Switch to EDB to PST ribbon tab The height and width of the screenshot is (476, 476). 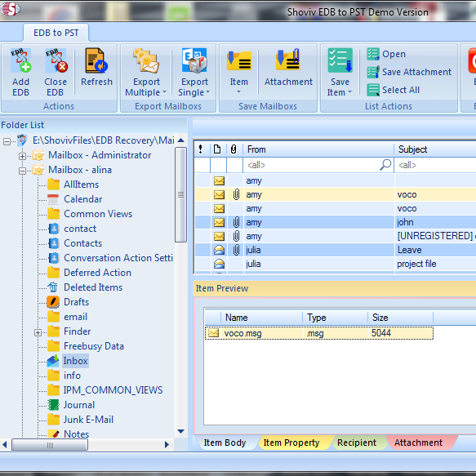pyautogui.click(x=56, y=33)
